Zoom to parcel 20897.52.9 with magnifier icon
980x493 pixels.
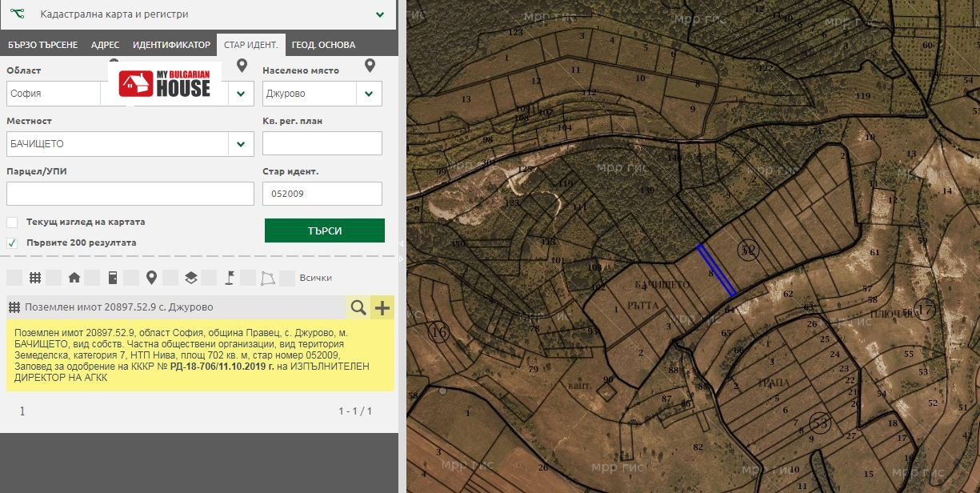pyautogui.click(x=358, y=307)
